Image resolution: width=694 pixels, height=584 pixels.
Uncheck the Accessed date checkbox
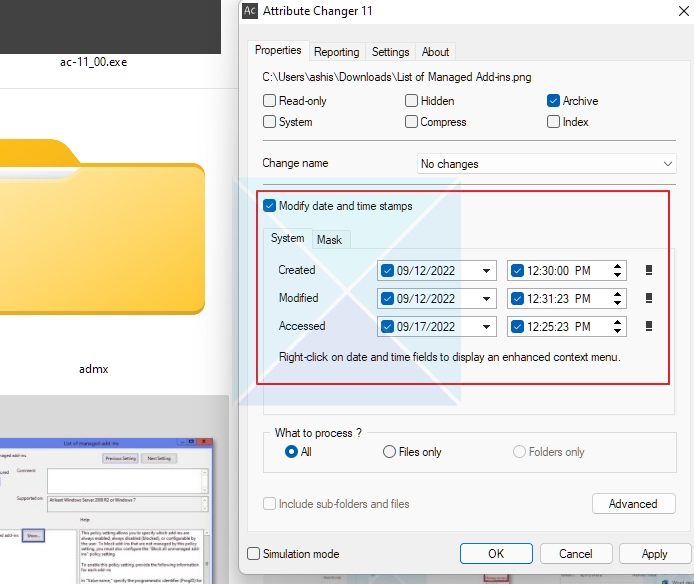coord(387,326)
